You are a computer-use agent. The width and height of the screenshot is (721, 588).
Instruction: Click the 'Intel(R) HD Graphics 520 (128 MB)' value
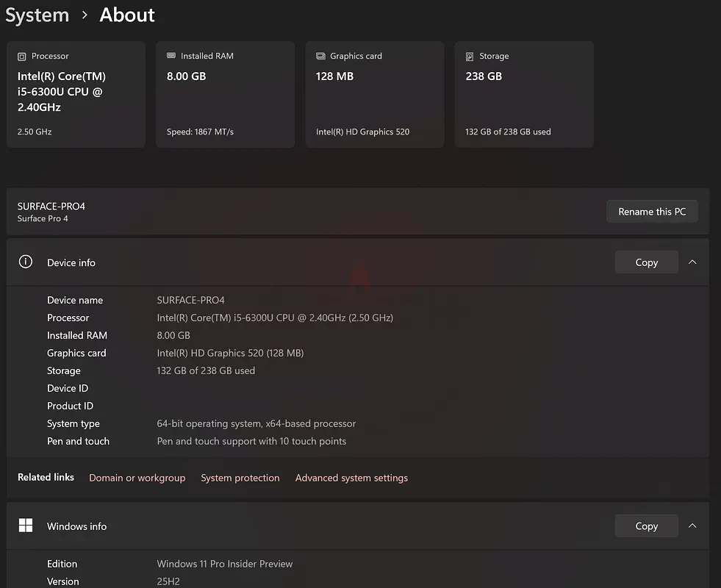click(230, 353)
